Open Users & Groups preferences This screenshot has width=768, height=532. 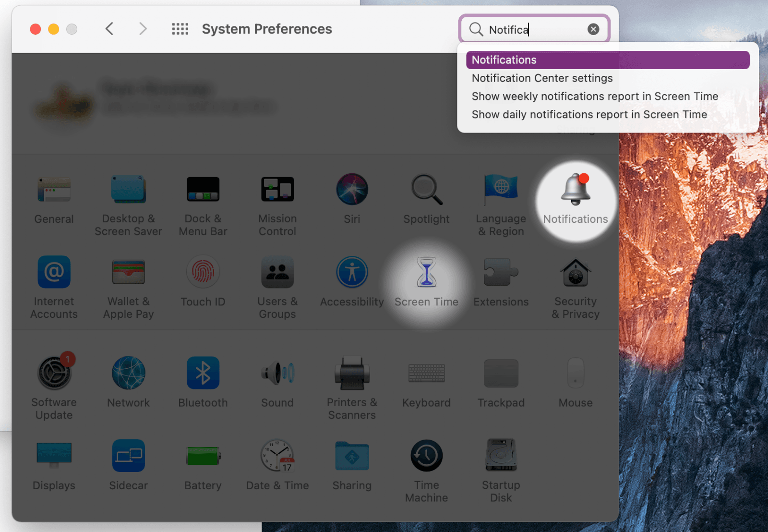tap(277, 272)
